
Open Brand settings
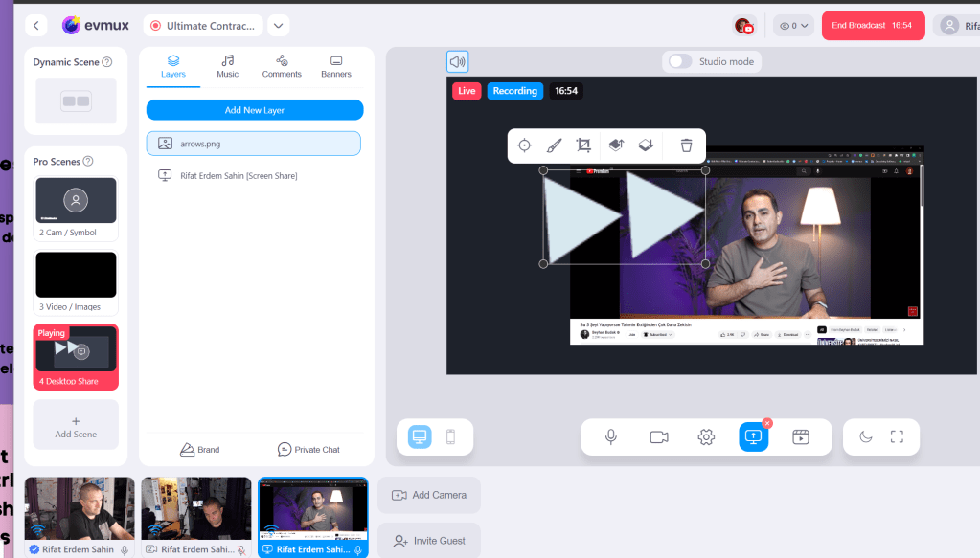(x=200, y=450)
